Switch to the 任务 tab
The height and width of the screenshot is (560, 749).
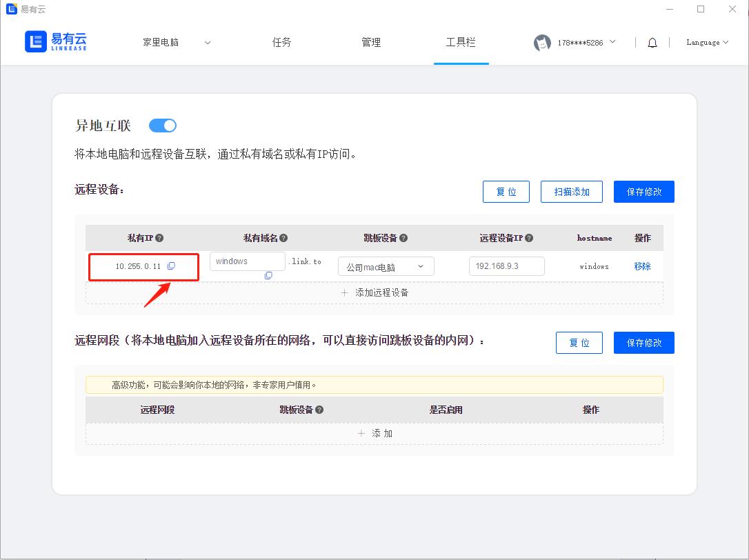281,43
